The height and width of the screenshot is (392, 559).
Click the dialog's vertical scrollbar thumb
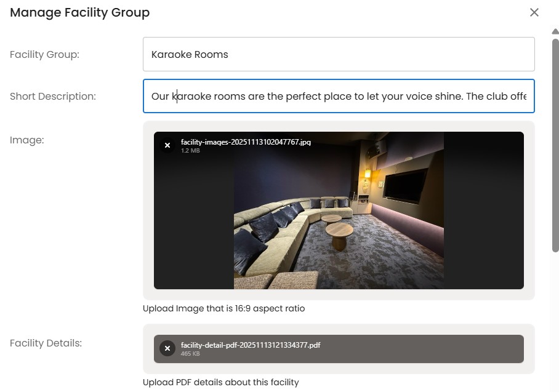tap(555, 142)
